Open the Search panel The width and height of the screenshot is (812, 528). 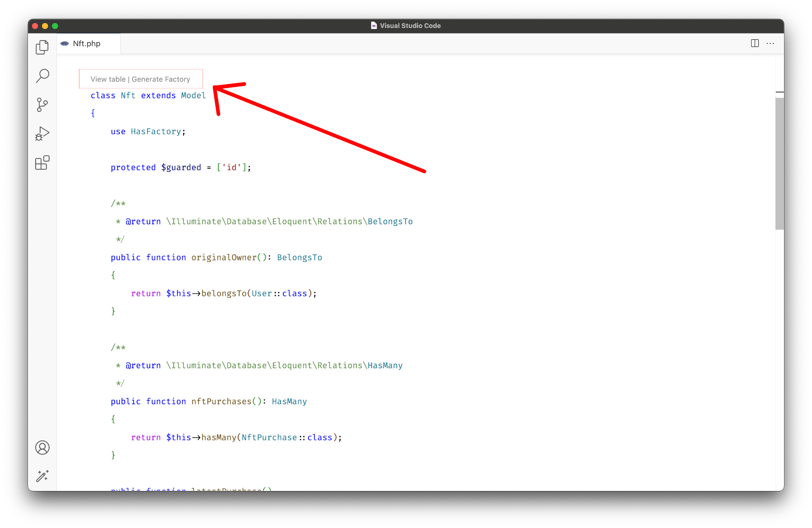(42, 76)
